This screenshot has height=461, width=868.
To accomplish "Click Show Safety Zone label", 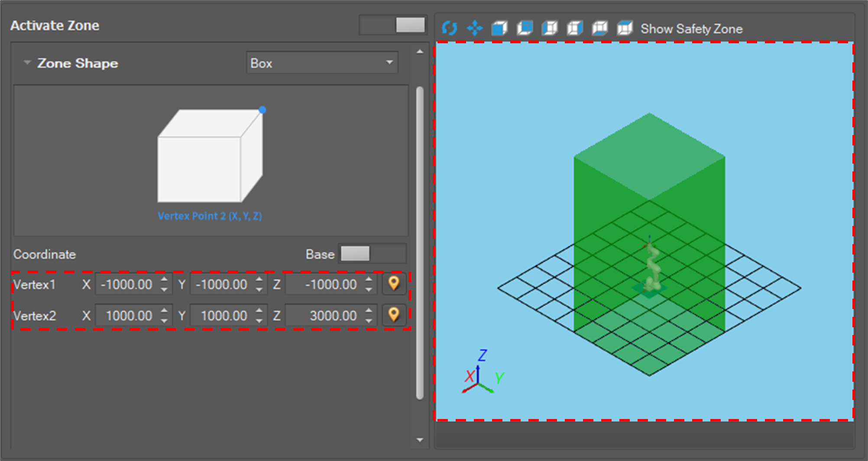I will pos(691,29).
